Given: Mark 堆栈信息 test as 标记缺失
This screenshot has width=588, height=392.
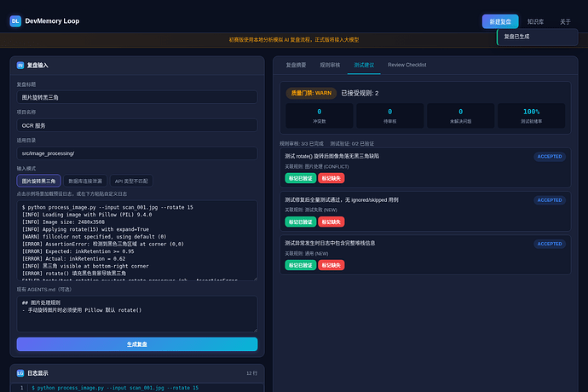Looking at the screenshot, I should coord(331,265).
